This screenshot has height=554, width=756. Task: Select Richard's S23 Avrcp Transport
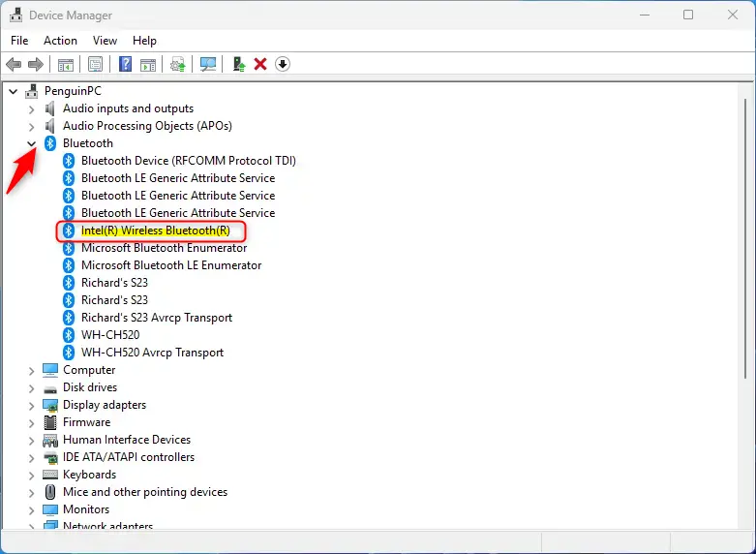pos(157,318)
